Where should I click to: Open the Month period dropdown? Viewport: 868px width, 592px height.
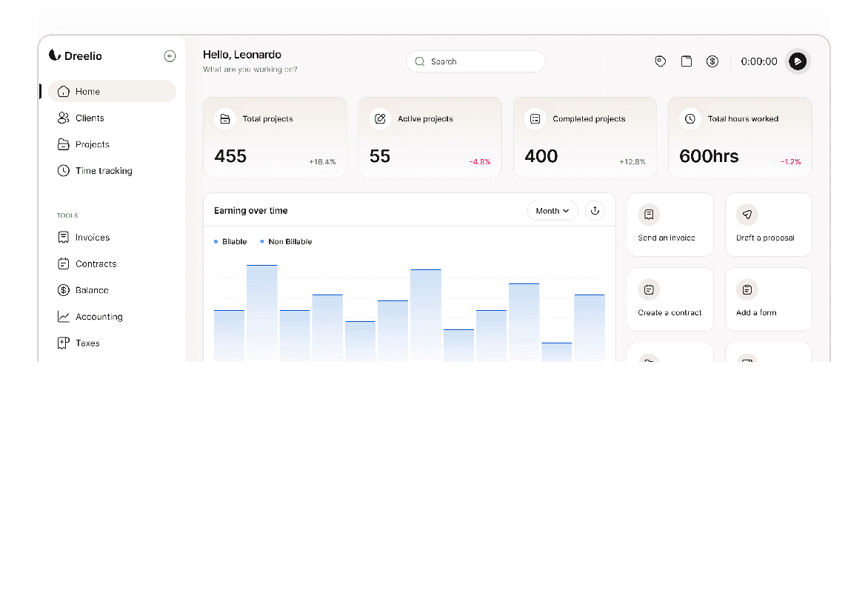click(552, 211)
